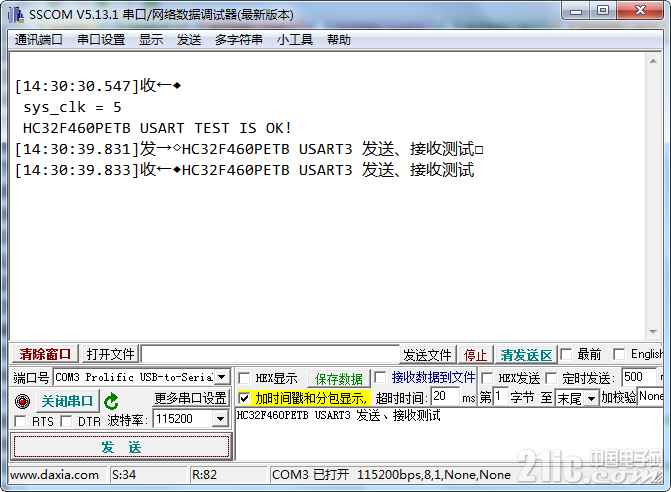Enable the HEX发送 checkbox

coord(487,378)
